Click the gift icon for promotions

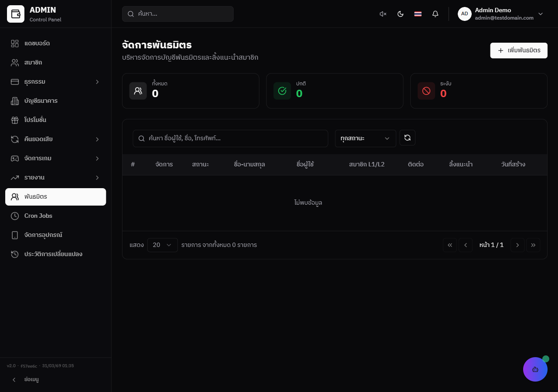15,120
